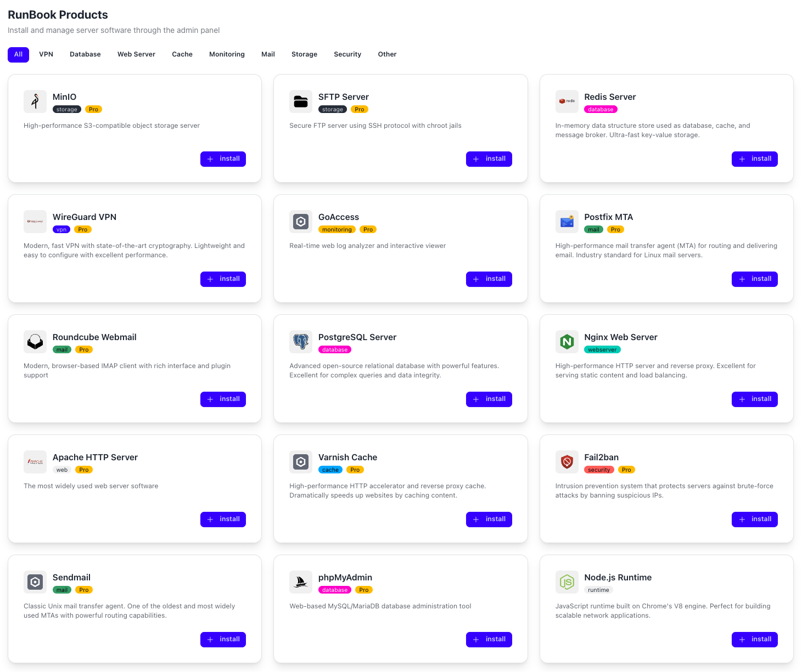Click the vpn tag on WireGuard
802x672 pixels.
pyautogui.click(x=61, y=230)
